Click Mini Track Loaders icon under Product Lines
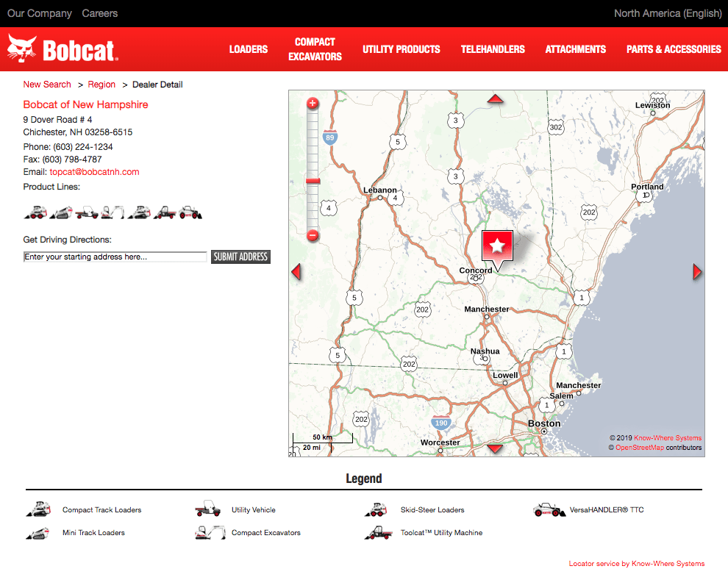The width and height of the screenshot is (728, 580). tap(61, 212)
